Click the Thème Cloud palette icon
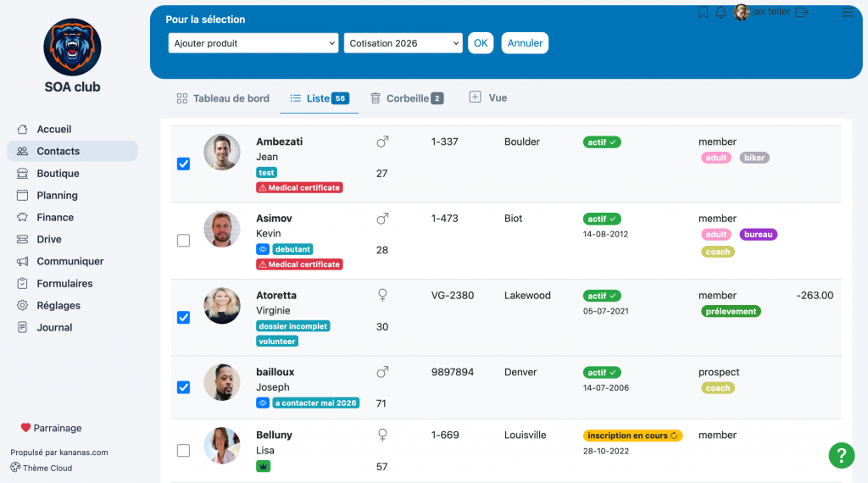The image size is (868, 483). [x=15, y=468]
